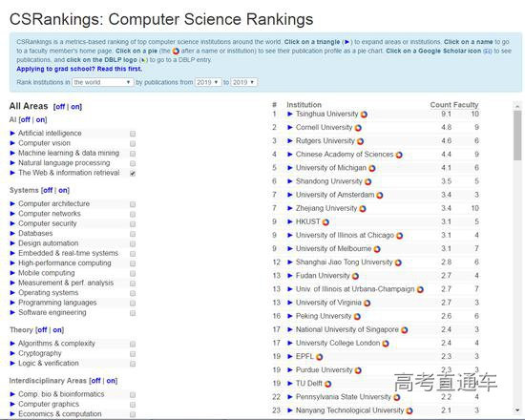This screenshot has width=525, height=420.
Task: Show University of Melbourne pie chart
Action: pyautogui.click(x=377, y=249)
